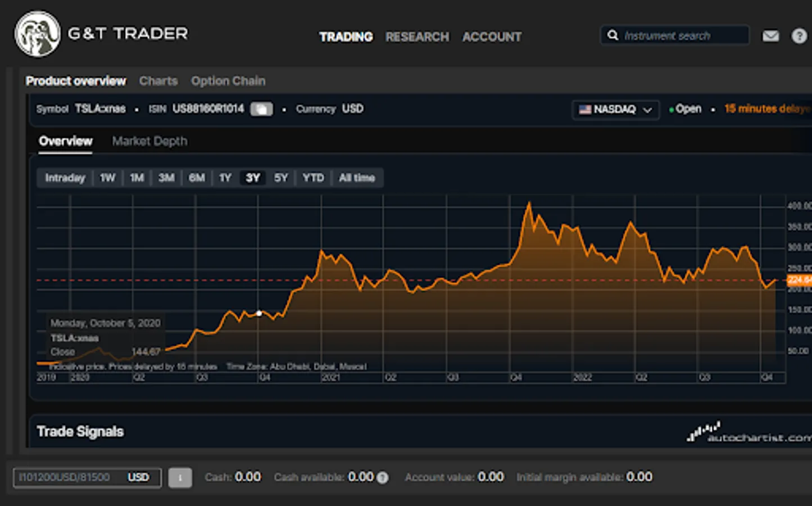Click the Initial margin available 0.00 figure
Screen dimensions: 812x506
pyautogui.click(x=639, y=477)
